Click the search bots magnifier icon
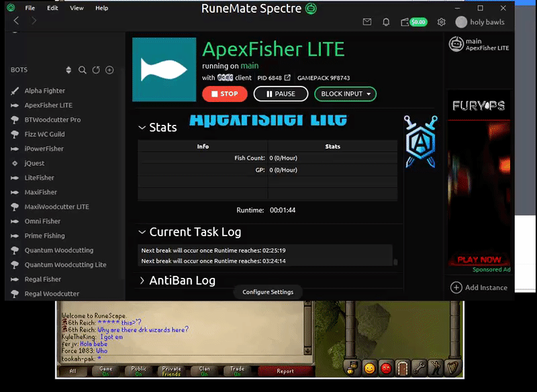537x392 pixels. (x=82, y=70)
